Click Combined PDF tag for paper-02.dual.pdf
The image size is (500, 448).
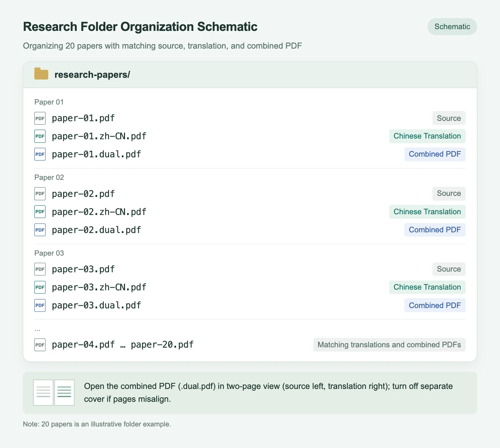point(435,230)
